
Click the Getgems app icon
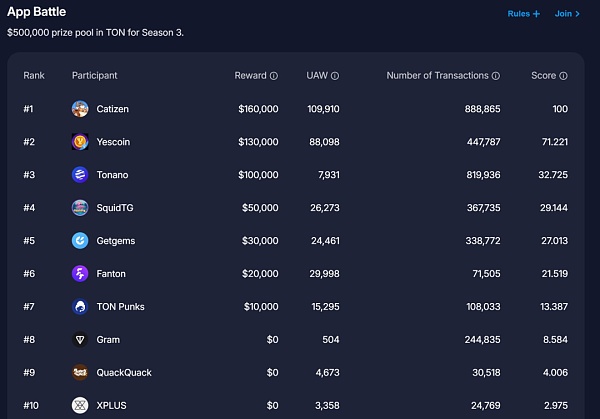80,240
